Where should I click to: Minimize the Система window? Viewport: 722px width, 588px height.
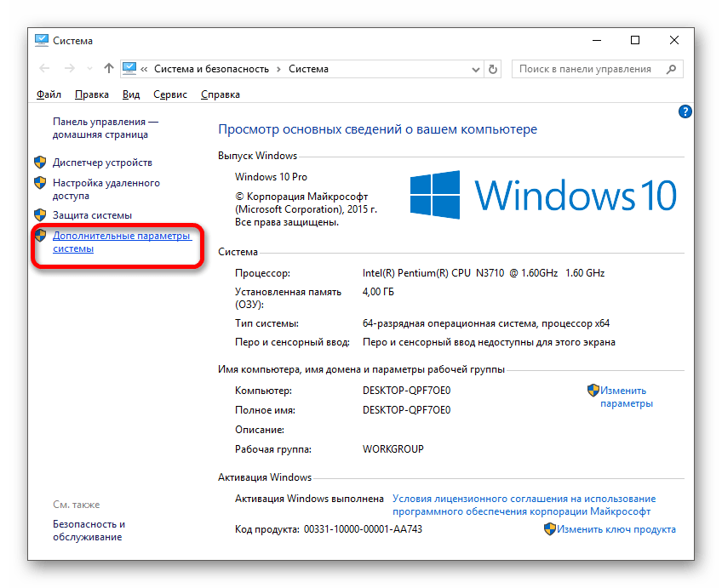pos(597,41)
